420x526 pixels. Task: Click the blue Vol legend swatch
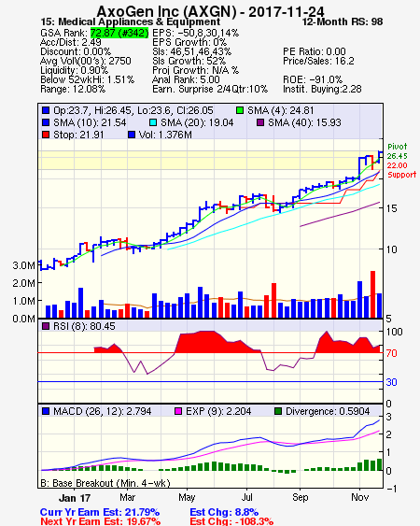pyautogui.click(x=132, y=135)
